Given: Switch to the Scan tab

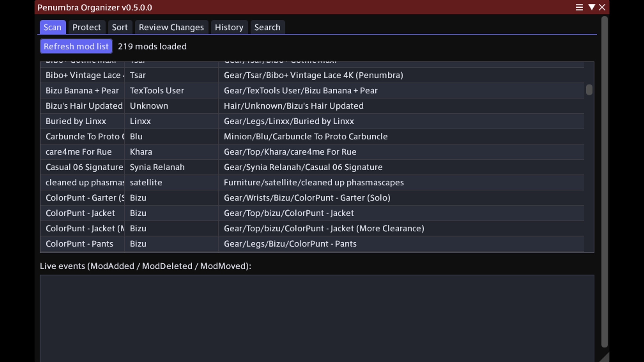Looking at the screenshot, I should pos(53,27).
